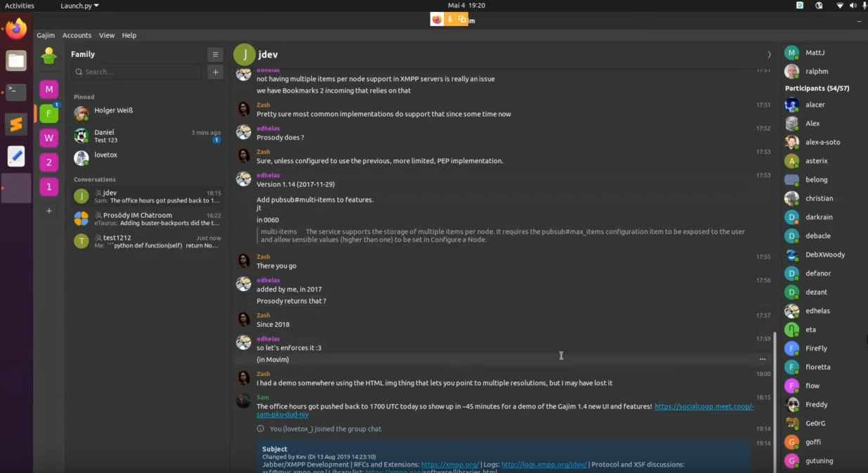Click Activities in the top bar
Viewport: 868px width, 473px height.
[20, 6]
